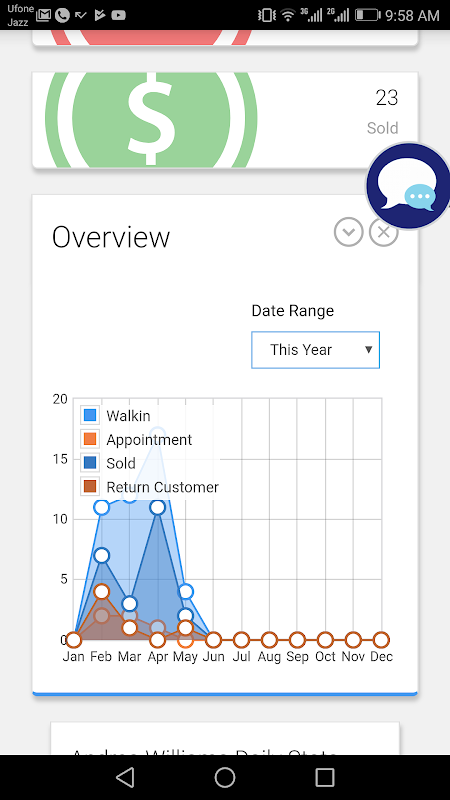Tap the Android Home navigation button
The width and height of the screenshot is (450, 800).
(225, 778)
